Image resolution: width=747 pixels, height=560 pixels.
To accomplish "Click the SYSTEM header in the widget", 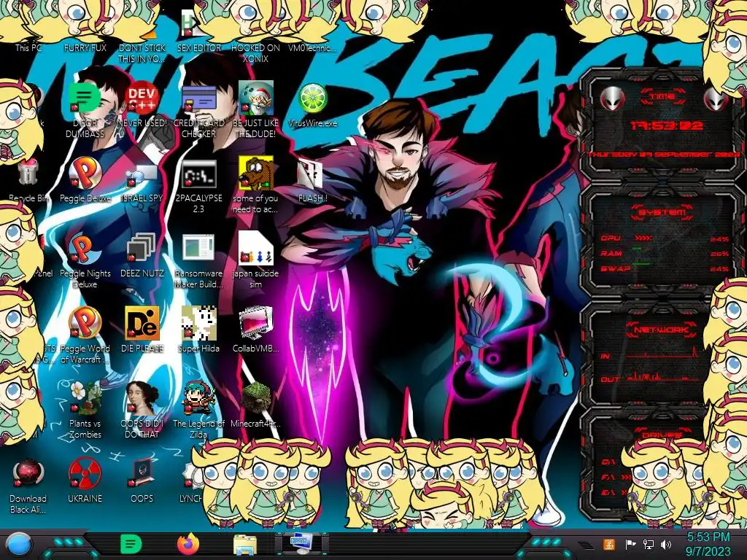I will click(662, 212).
